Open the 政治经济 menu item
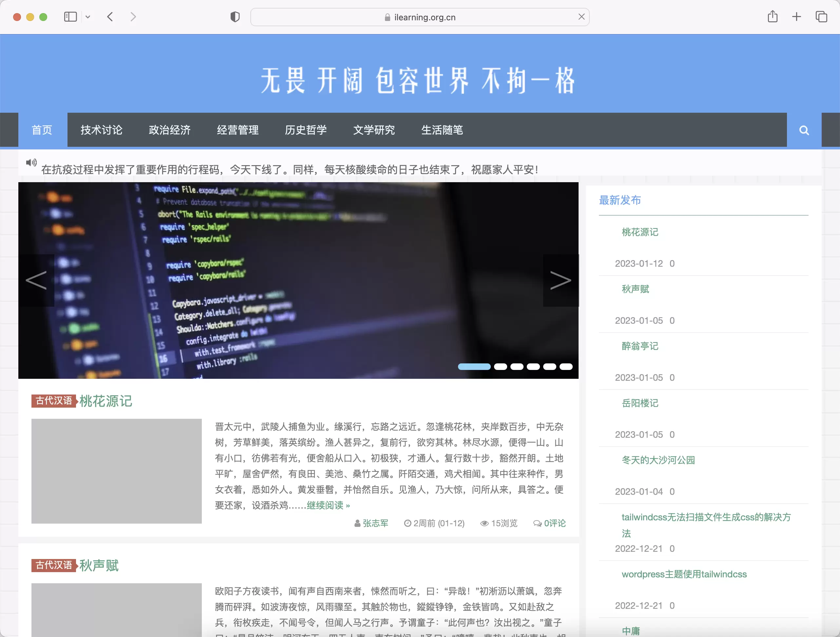This screenshot has width=840, height=637. tap(170, 130)
